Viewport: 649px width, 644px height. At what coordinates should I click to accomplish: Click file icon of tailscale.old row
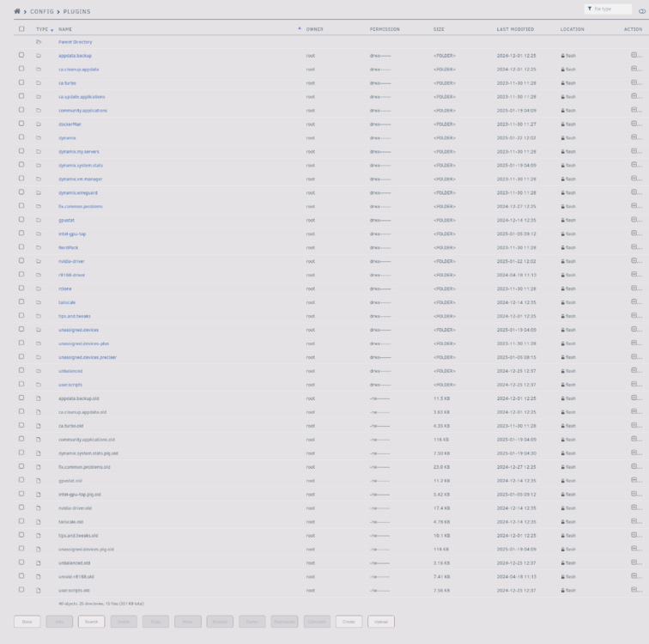[39, 521]
